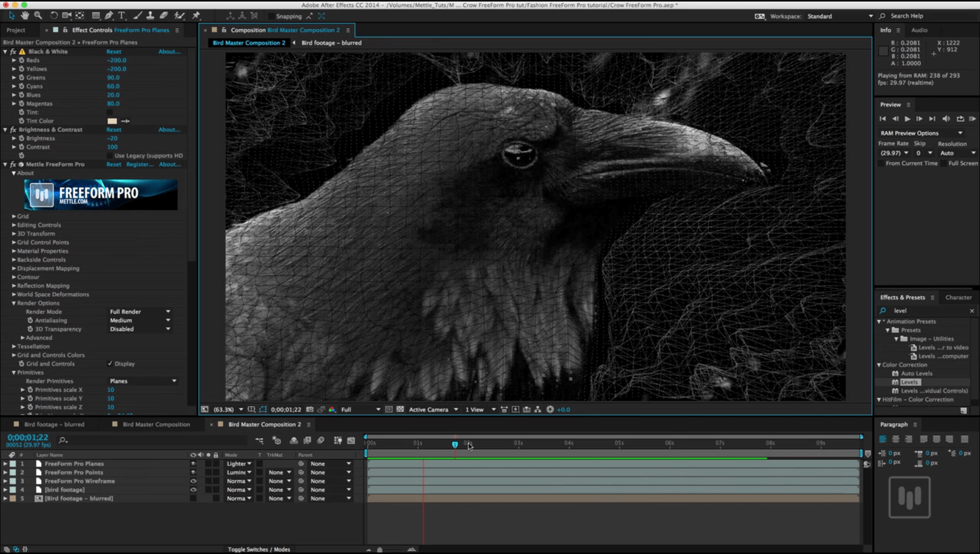Enable Motion Blur for the composition
This screenshot has height=554, width=980.
(x=322, y=441)
